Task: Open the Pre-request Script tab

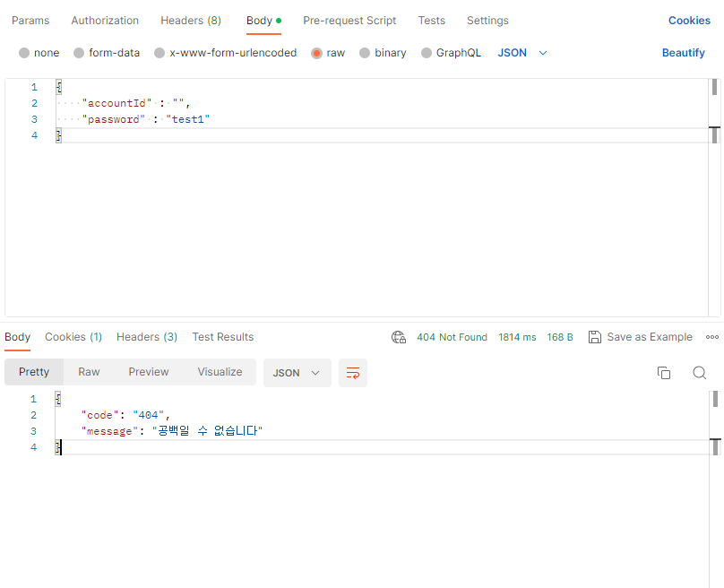Action: point(349,21)
